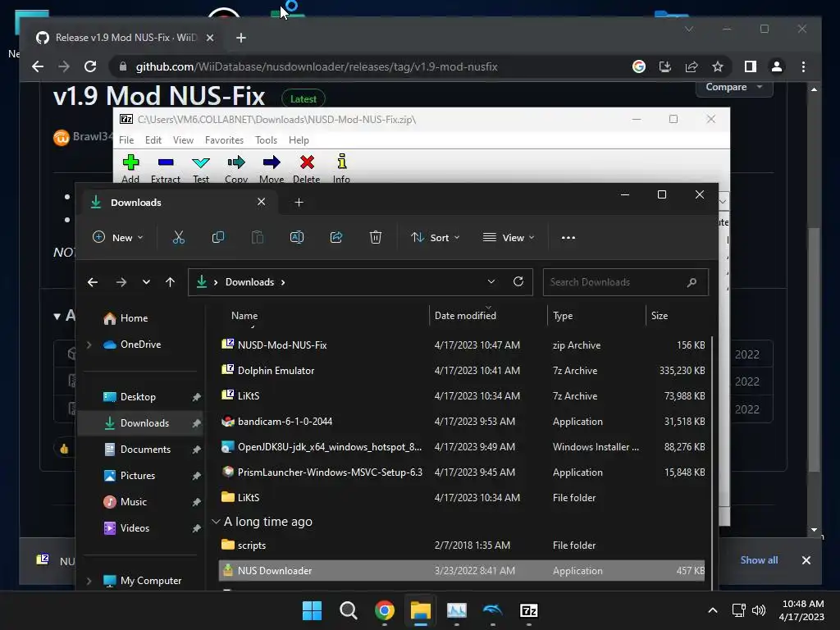Click the Copy icon in 7-Zip

[x=236, y=162]
